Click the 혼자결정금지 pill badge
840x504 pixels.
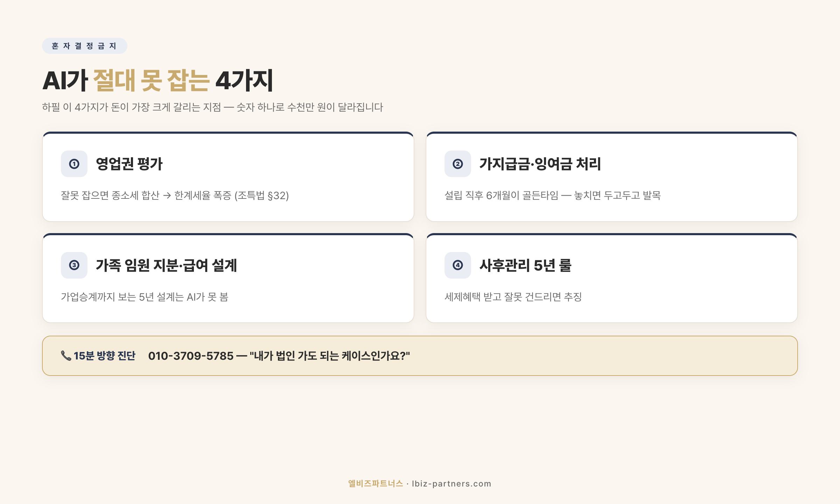[84, 46]
